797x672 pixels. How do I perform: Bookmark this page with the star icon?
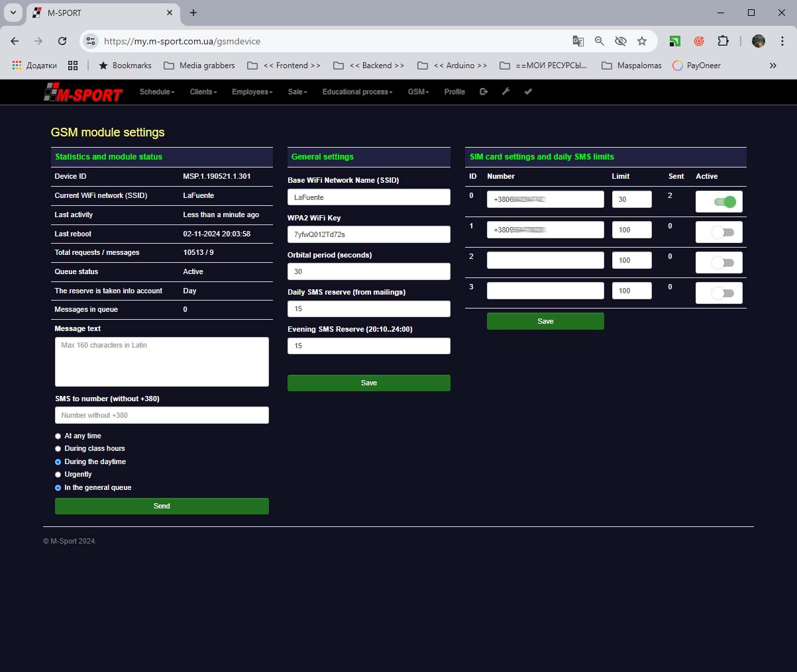(641, 41)
